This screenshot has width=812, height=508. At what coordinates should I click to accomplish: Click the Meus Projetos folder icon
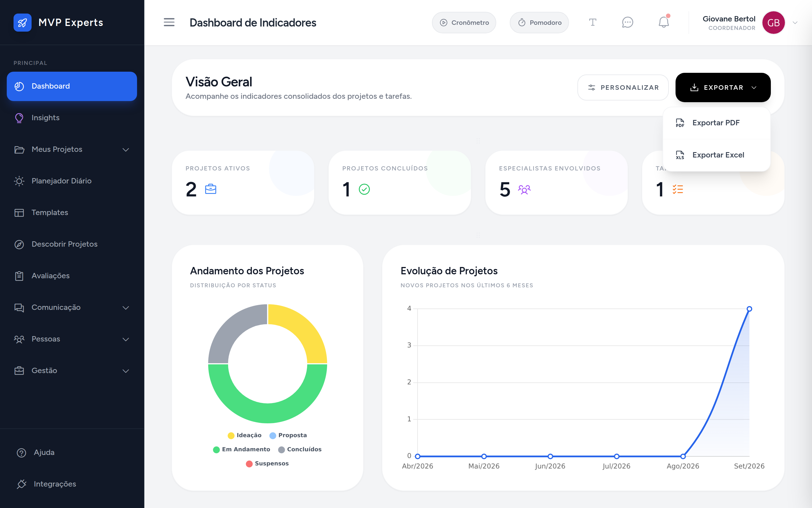pos(19,150)
